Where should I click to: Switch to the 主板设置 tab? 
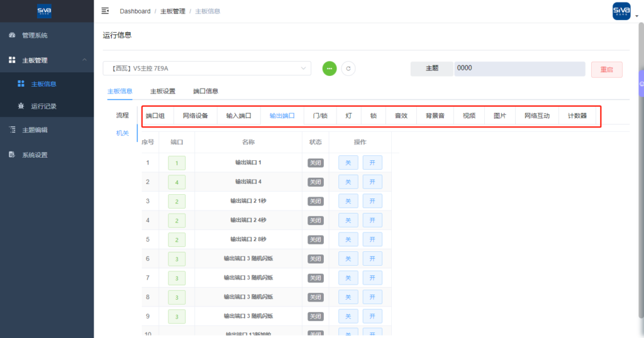point(162,91)
